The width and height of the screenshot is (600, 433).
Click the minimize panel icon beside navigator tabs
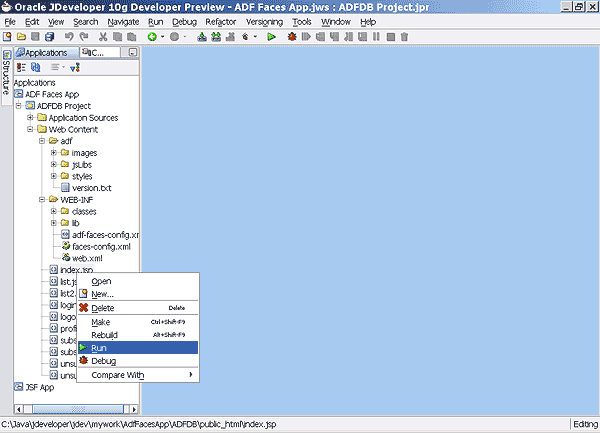(x=133, y=52)
